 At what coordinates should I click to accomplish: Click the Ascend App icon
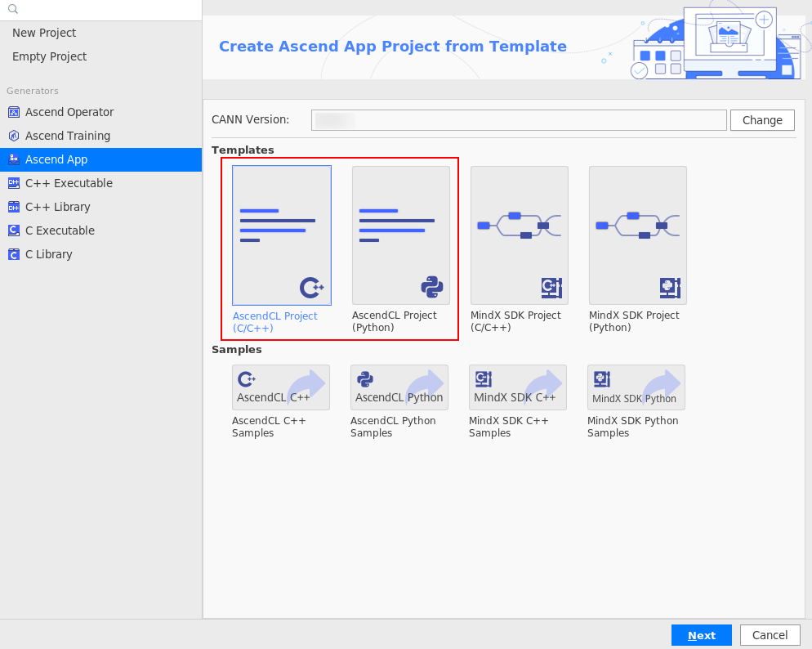(x=14, y=159)
